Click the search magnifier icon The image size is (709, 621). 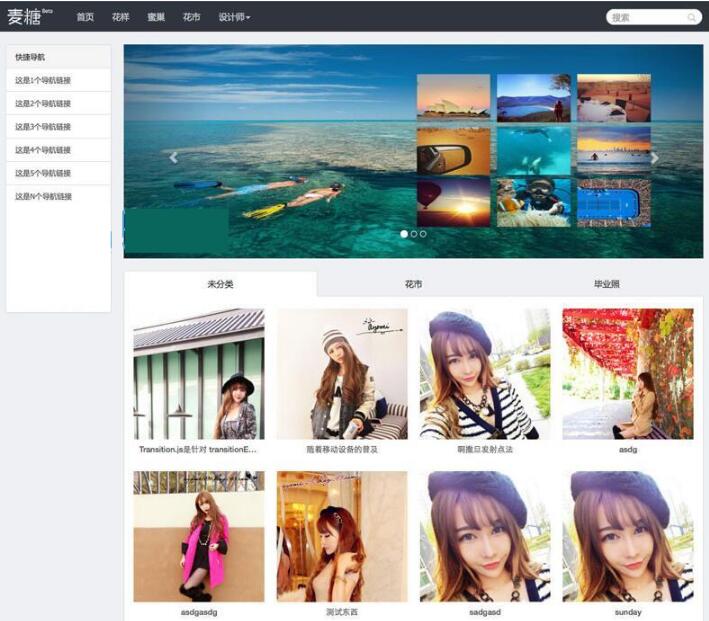click(691, 18)
